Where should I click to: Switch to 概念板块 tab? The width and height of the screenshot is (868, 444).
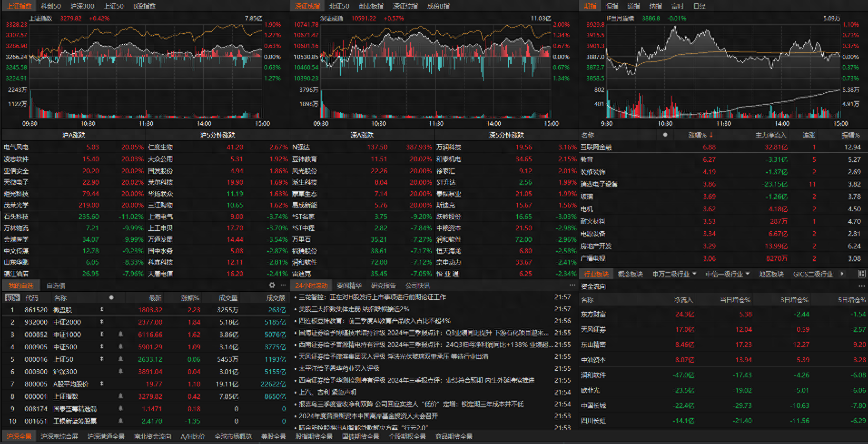coord(631,274)
